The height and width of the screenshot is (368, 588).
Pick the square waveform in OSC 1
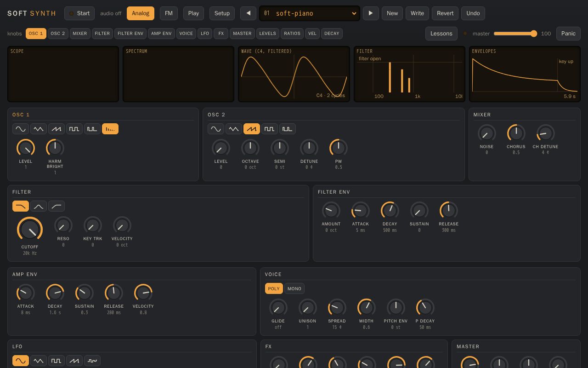coord(74,129)
